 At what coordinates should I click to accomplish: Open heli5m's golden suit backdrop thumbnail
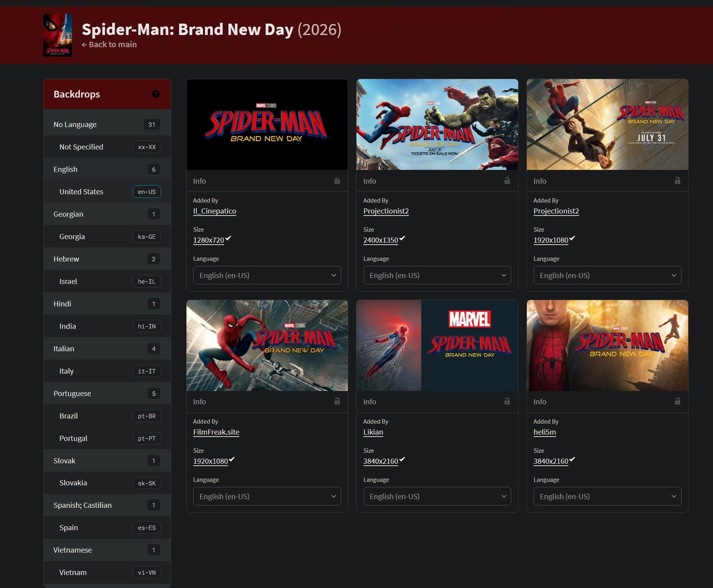click(607, 345)
